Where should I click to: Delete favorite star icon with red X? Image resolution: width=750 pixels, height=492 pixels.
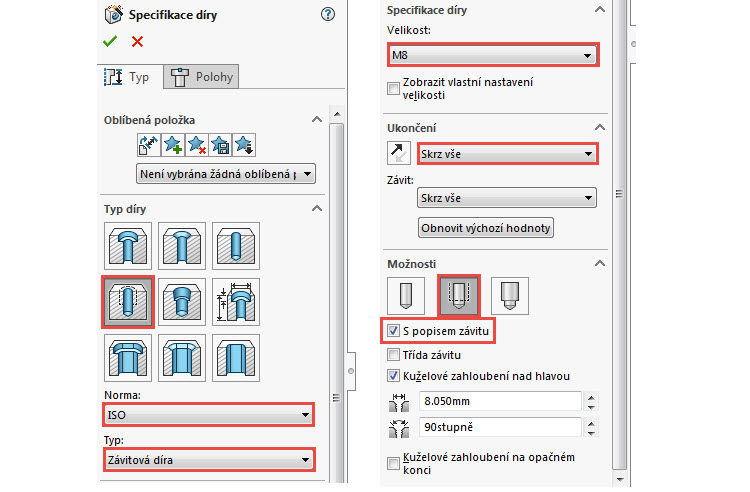point(196,145)
